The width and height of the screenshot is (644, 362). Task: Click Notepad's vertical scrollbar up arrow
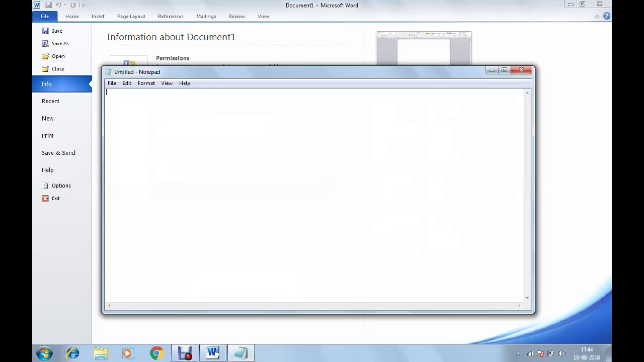[527, 93]
